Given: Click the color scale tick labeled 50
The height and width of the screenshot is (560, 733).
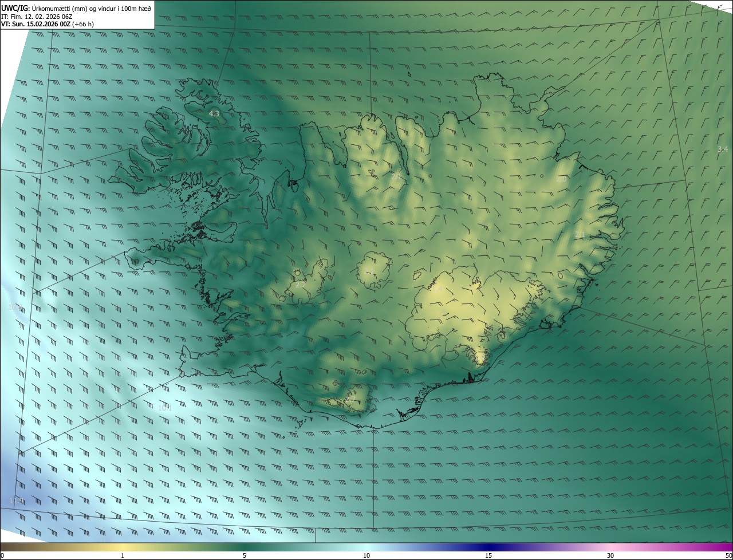Looking at the screenshot, I should click(728, 555).
